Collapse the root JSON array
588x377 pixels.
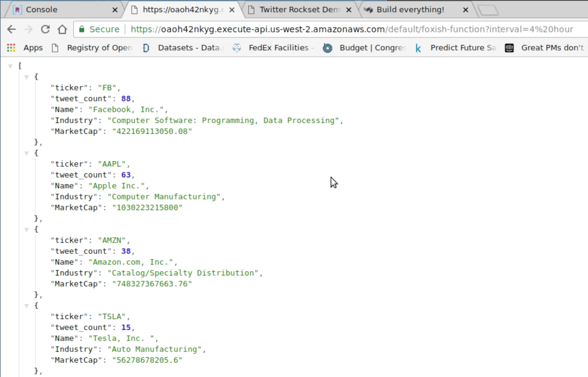tap(10, 66)
